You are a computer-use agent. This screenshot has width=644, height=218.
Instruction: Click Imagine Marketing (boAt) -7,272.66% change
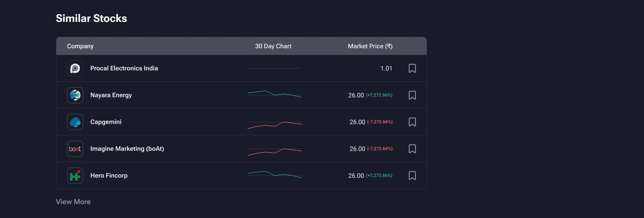point(380,149)
